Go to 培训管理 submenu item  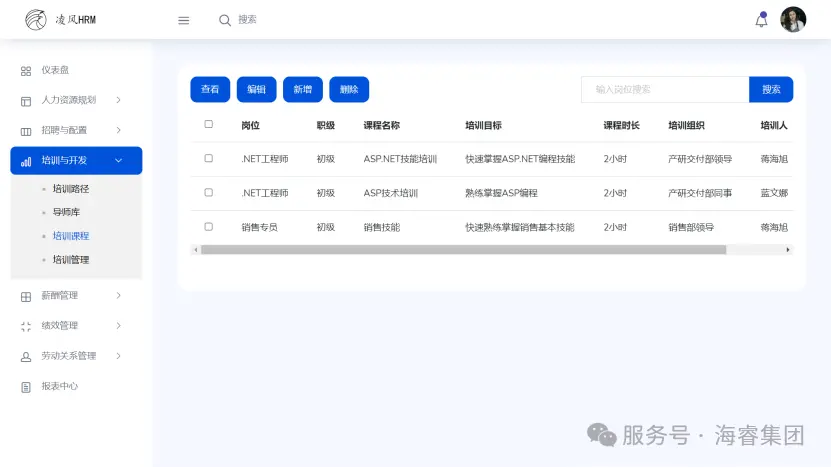coord(70,260)
